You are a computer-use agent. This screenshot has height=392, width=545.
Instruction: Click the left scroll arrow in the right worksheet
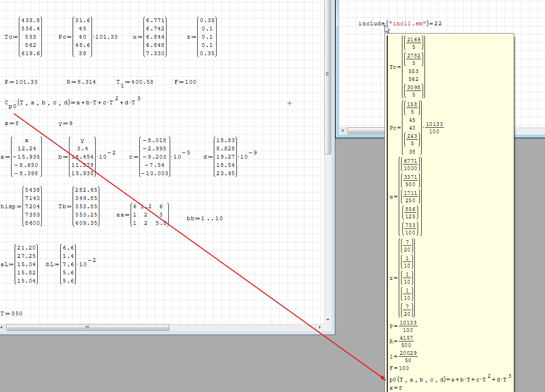[343, 131]
